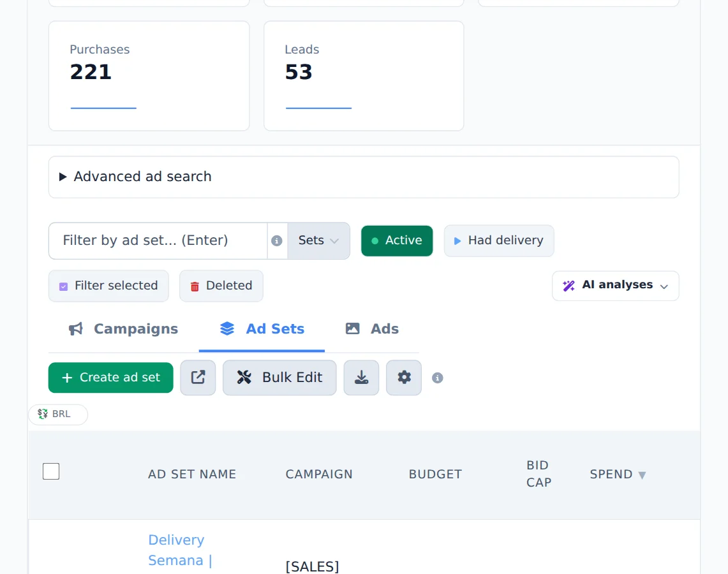Click the BID CAP column header
Viewport: 728px width, 574px height.
(x=539, y=474)
